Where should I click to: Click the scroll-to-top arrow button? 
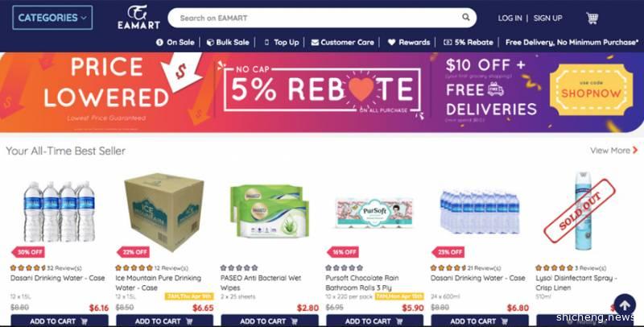[625, 304]
